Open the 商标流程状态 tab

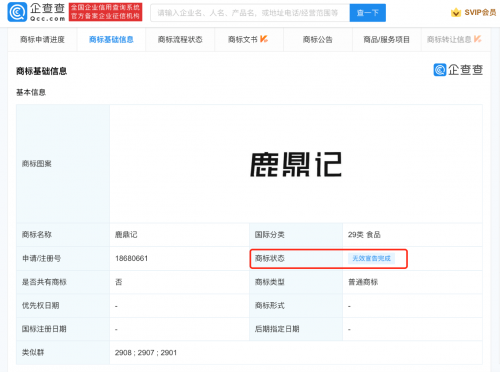coord(180,40)
